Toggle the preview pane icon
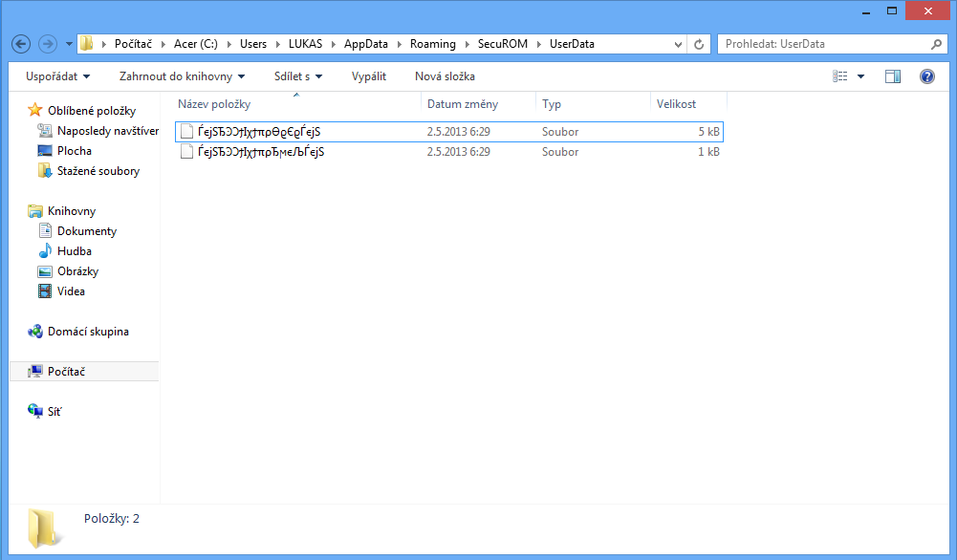This screenshot has width=957, height=560. (893, 76)
